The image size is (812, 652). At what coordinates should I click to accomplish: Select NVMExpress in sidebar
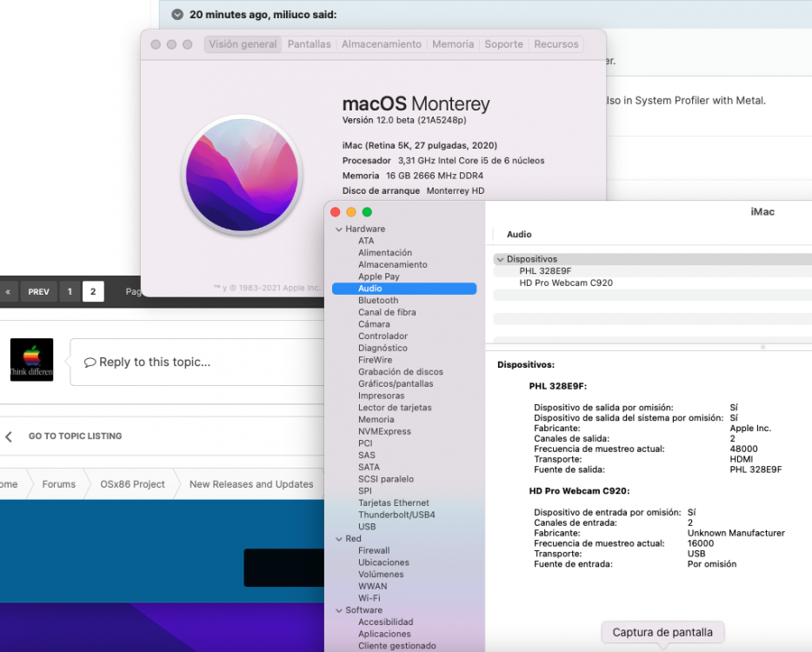[x=384, y=431]
